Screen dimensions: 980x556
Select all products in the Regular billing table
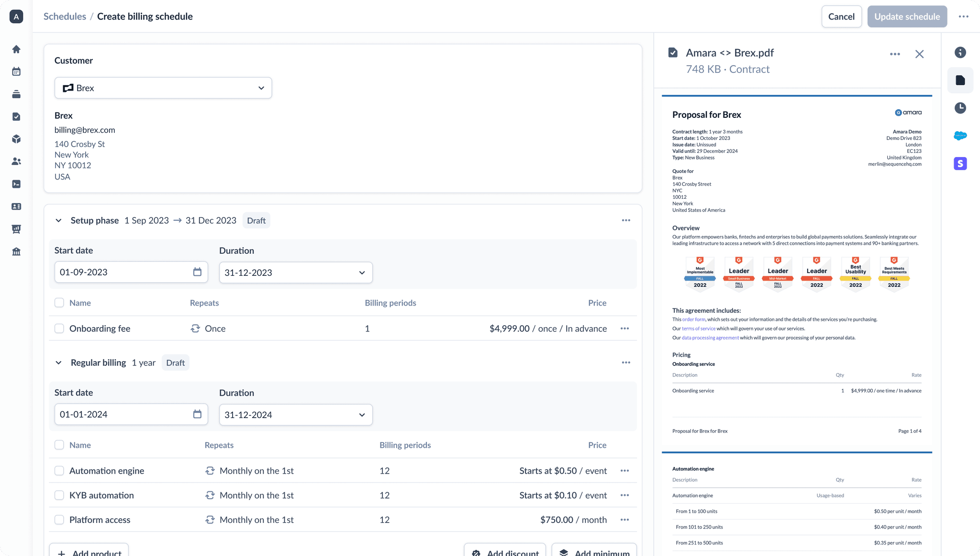[59, 445]
